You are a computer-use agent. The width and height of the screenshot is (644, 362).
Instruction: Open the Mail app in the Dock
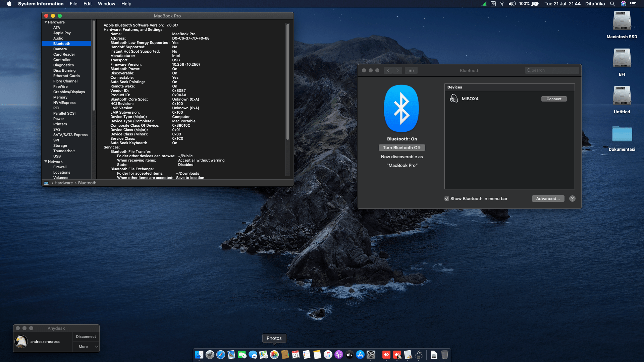[231, 355]
